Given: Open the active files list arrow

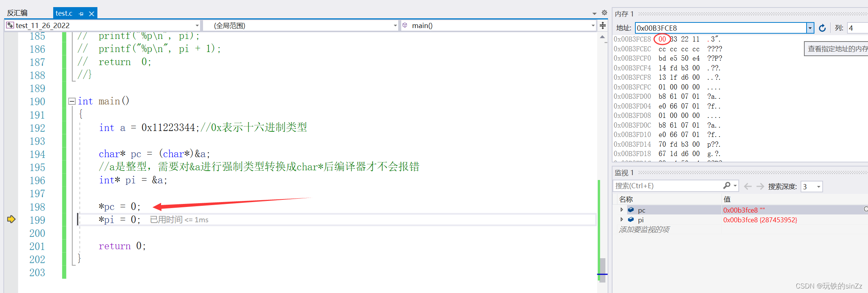Looking at the screenshot, I should tap(594, 13).
